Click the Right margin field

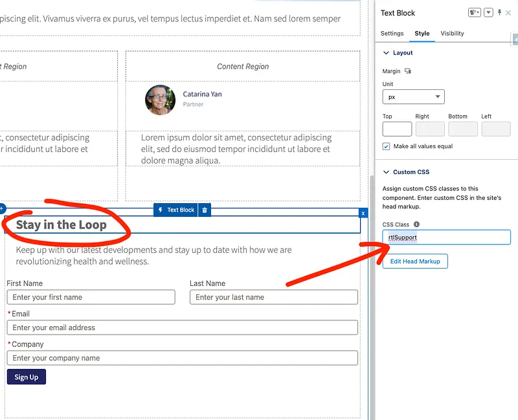[430, 129]
